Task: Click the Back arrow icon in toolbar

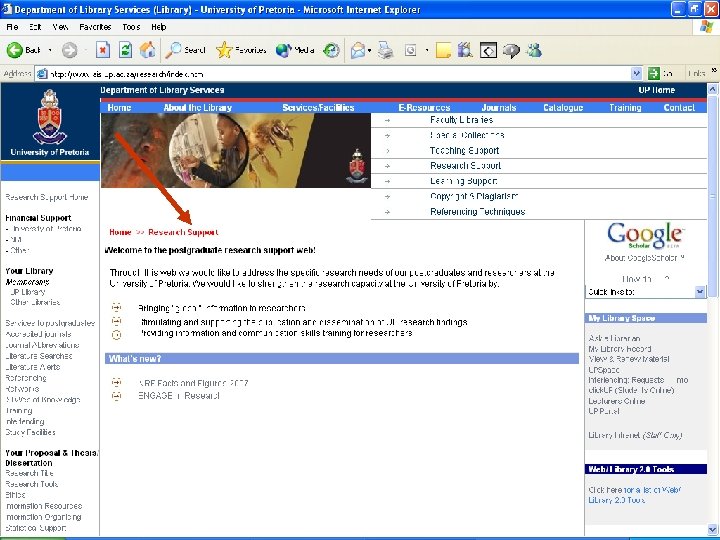Action: (15, 50)
